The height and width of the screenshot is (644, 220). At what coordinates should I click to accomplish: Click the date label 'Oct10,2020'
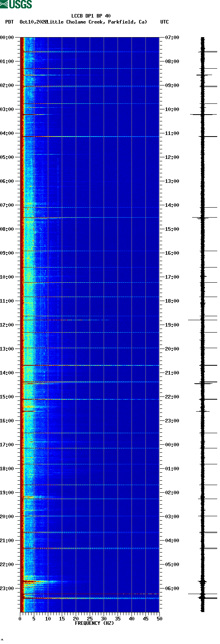point(33,22)
